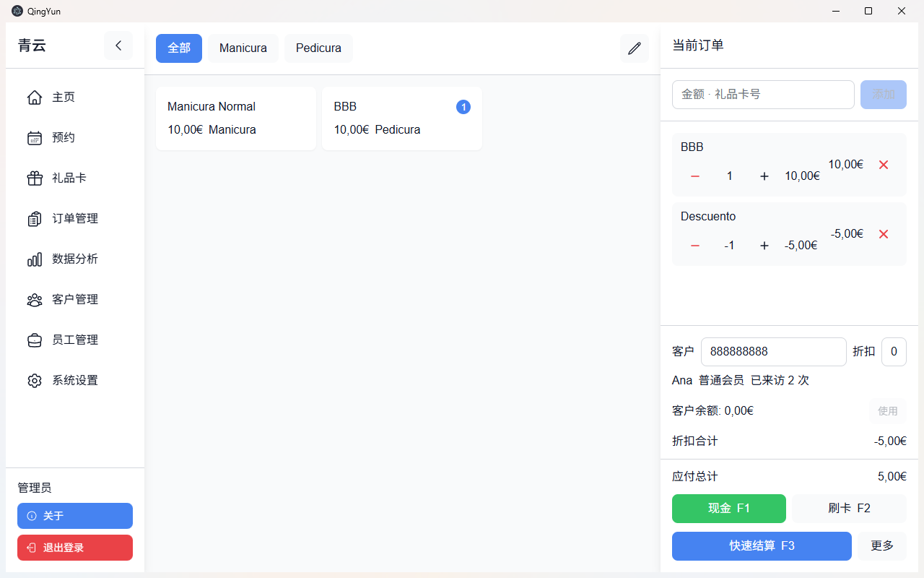
Task: Open the 预约 appointments page
Action: 75,137
